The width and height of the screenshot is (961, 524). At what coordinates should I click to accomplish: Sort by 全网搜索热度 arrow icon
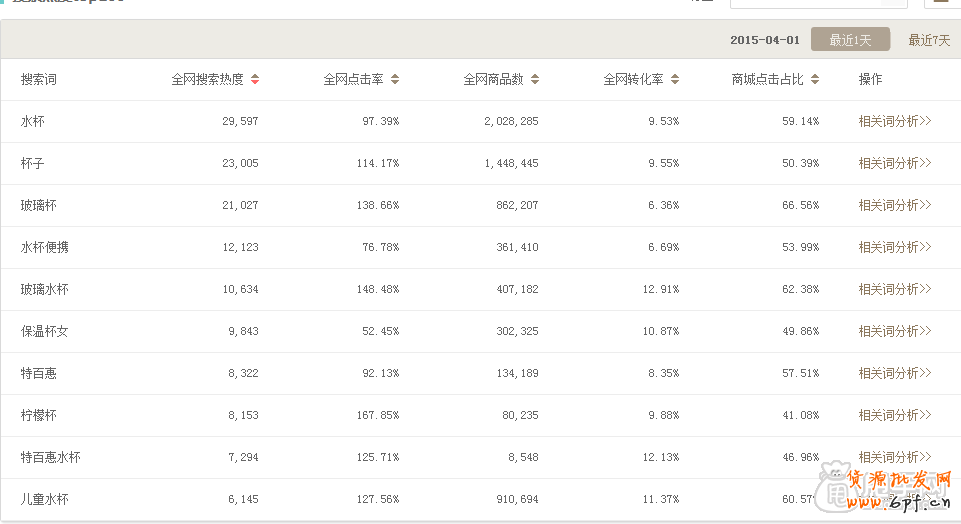(255, 80)
